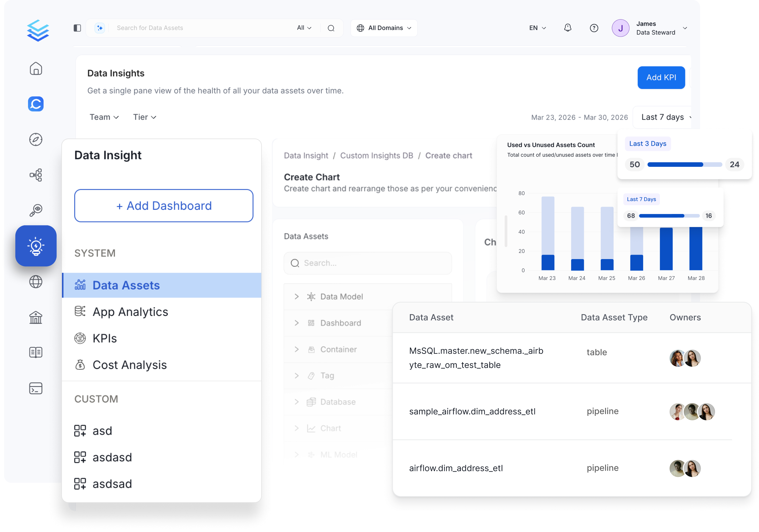Open the Lineage icon in the sidebar
The image size is (759, 532).
pos(36,175)
